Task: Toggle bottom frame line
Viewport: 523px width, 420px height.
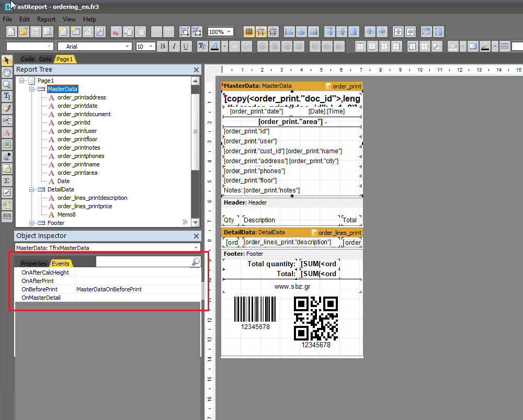Action: (x=372, y=47)
